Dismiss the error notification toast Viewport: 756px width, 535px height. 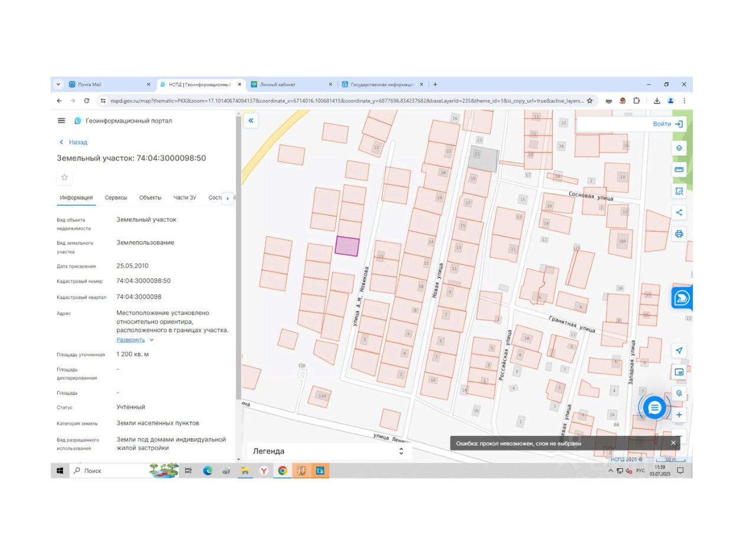pyautogui.click(x=673, y=443)
